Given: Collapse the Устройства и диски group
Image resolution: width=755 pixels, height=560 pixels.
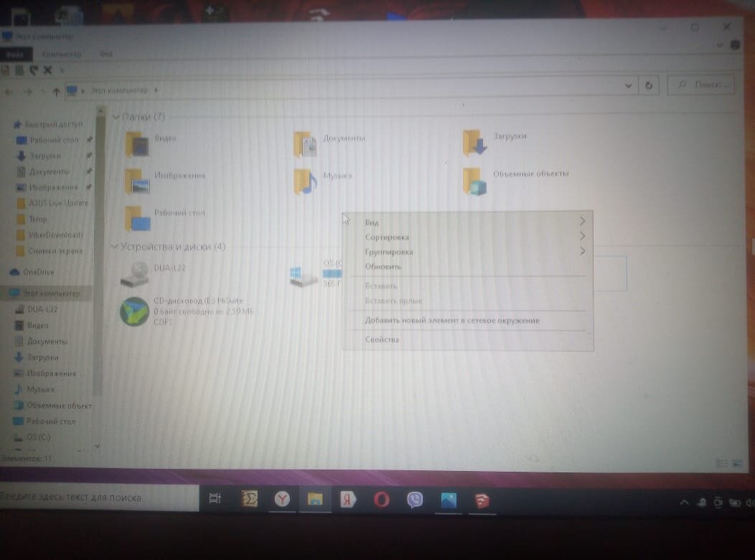Looking at the screenshot, I should pyautogui.click(x=115, y=246).
